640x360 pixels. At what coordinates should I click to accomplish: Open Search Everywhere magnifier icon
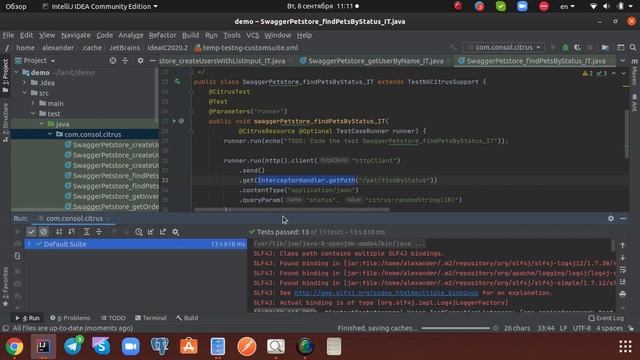tap(633, 48)
